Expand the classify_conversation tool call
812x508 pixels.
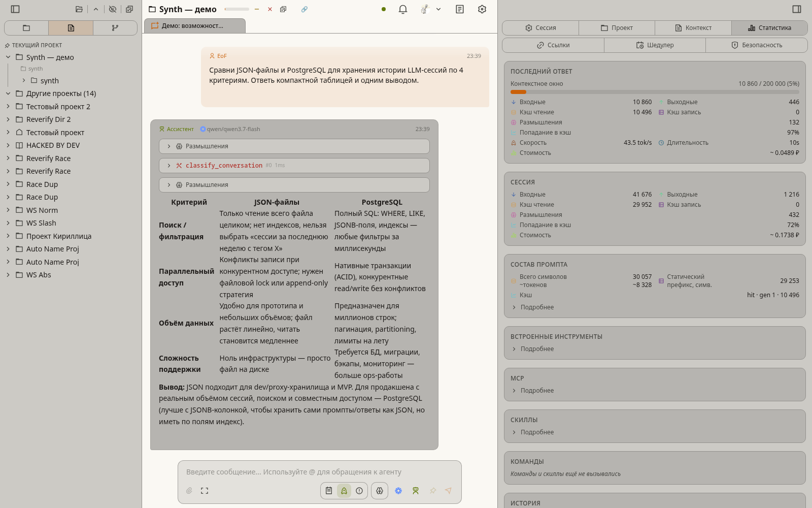point(294,166)
